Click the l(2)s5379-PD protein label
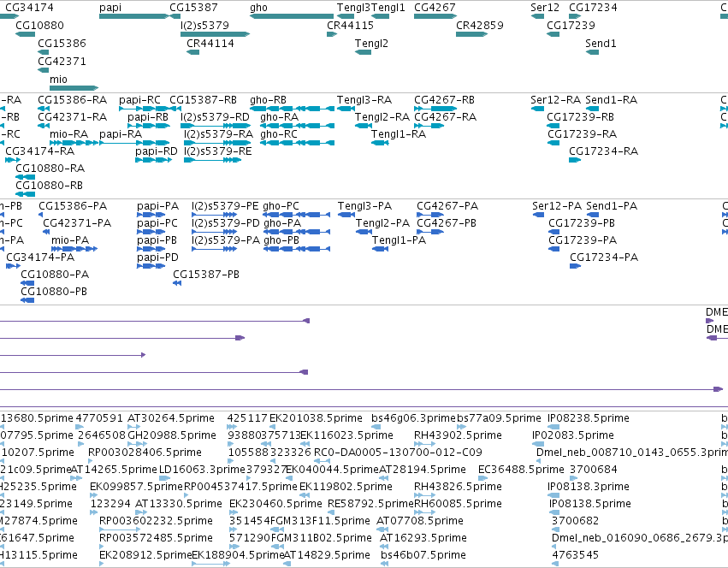Viewport: 728px width, 568px height. point(226,223)
